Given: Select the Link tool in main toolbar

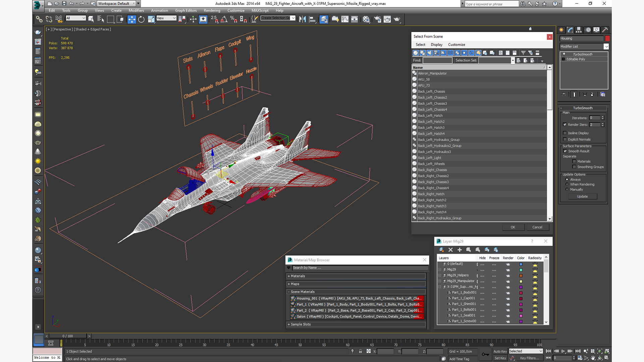Looking at the screenshot, I should tap(39, 19).
